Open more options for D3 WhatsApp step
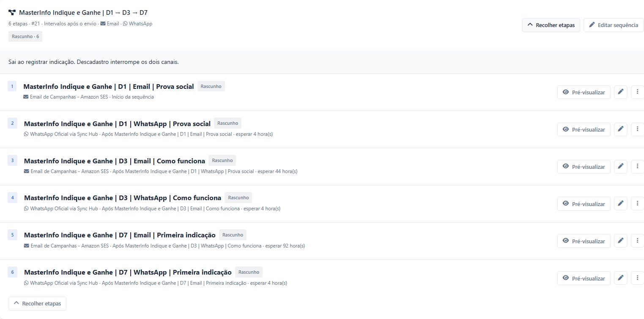 [637, 204]
